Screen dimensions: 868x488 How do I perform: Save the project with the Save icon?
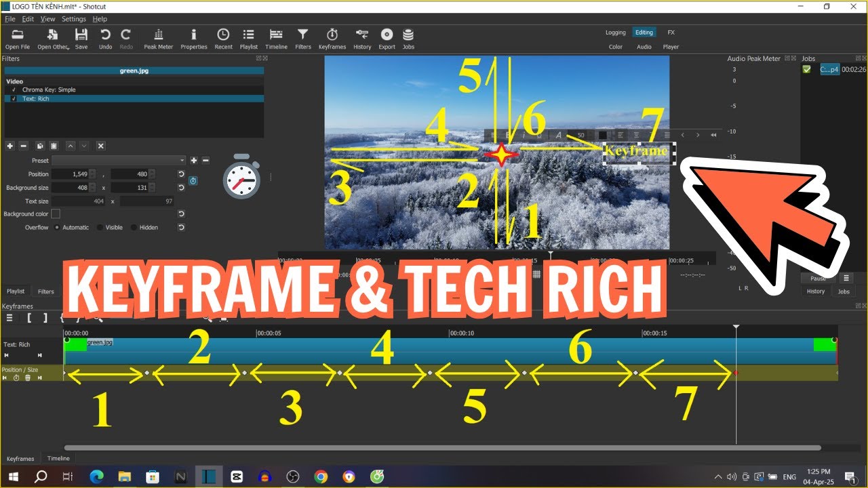point(81,35)
